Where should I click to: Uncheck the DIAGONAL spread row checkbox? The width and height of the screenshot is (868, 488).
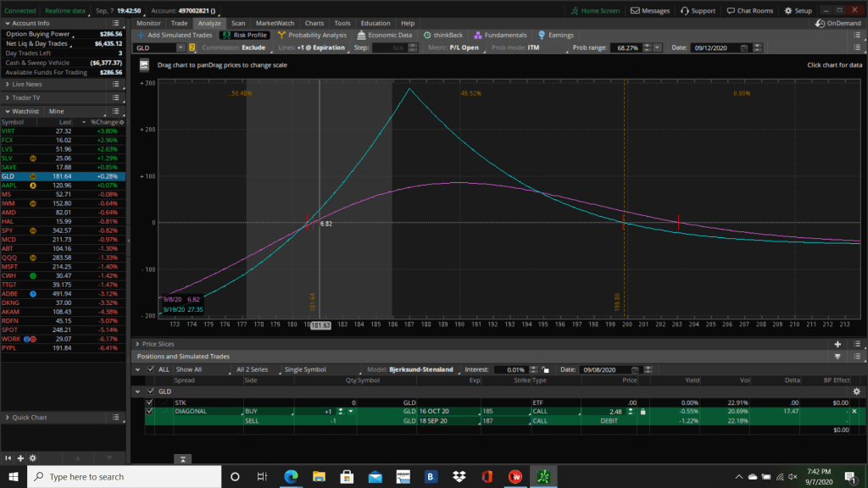click(x=150, y=411)
